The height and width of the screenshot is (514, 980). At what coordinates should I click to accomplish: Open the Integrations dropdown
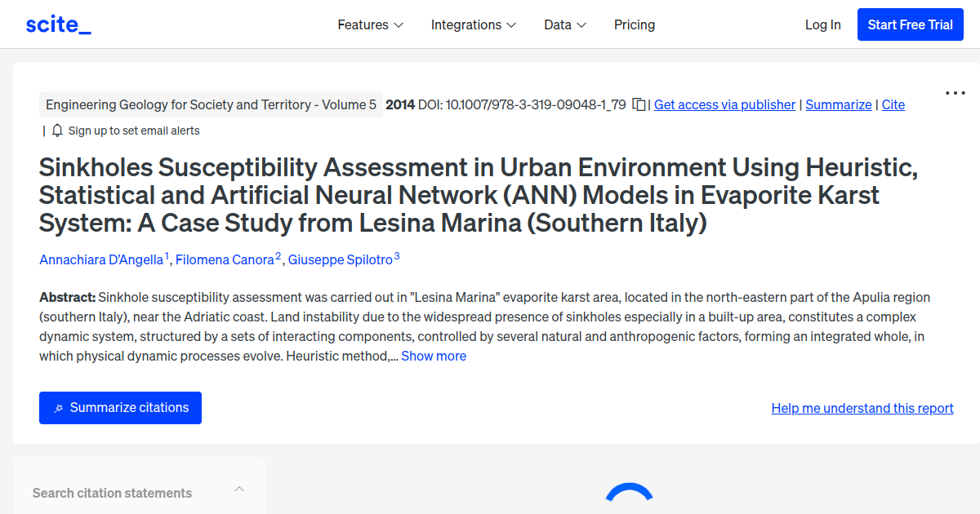[x=473, y=24]
